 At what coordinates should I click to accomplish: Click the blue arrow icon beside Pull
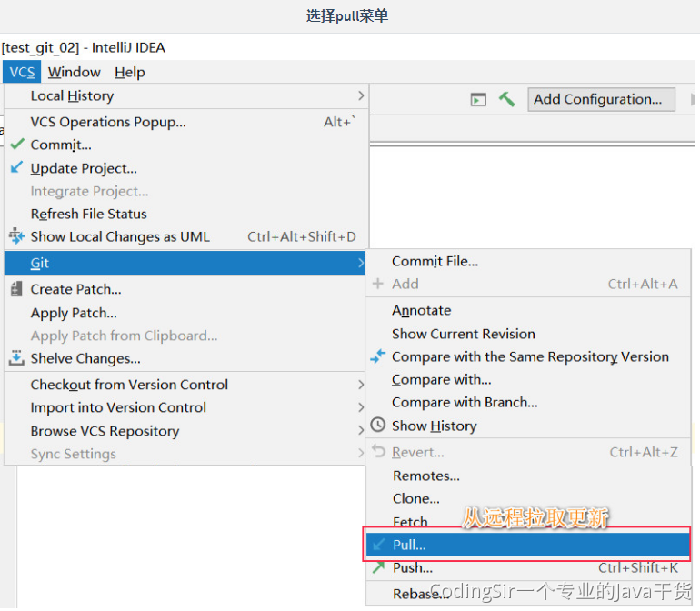tap(378, 545)
